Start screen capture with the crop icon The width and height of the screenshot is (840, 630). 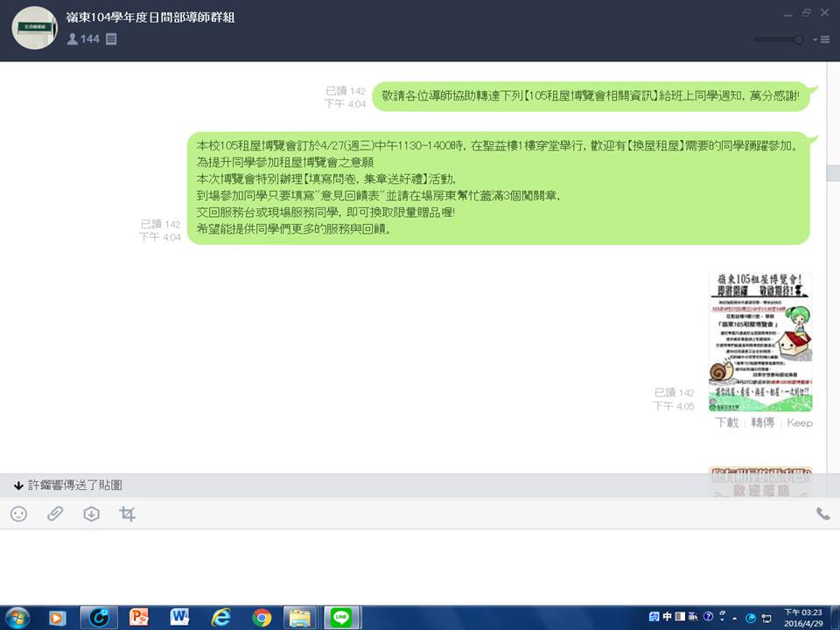point(127,514)
